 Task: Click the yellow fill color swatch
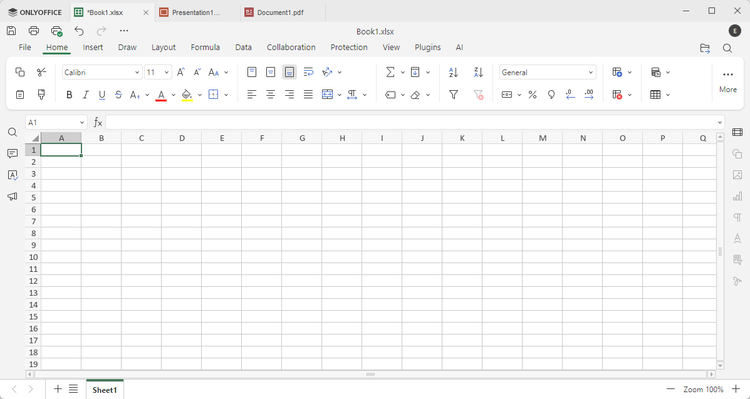point(187,101)
